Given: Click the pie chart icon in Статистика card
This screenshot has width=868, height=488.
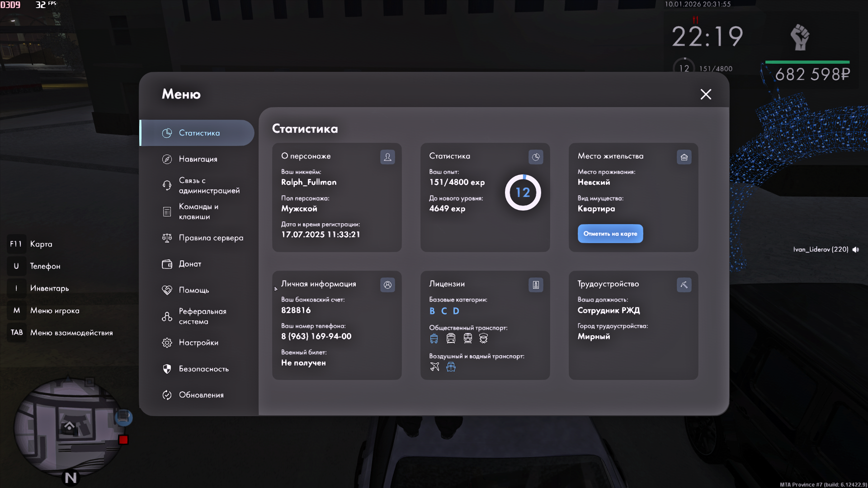Looking at the screenshot, I should pyautogui.click(x=536, y=157).
